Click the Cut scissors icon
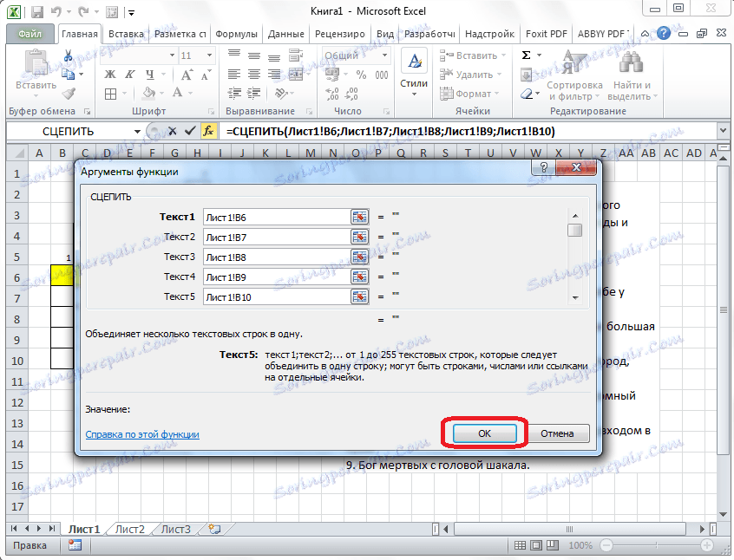734x560 pixels. click(69, 55)
